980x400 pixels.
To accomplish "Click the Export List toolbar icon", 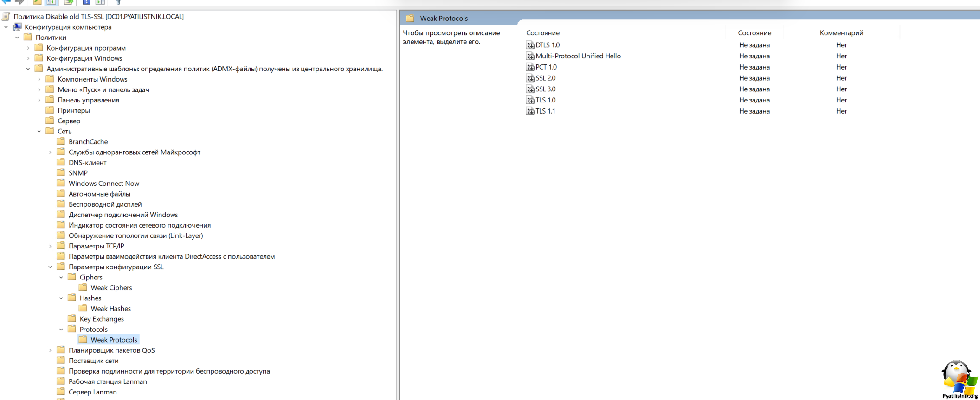I will [69, 2].
